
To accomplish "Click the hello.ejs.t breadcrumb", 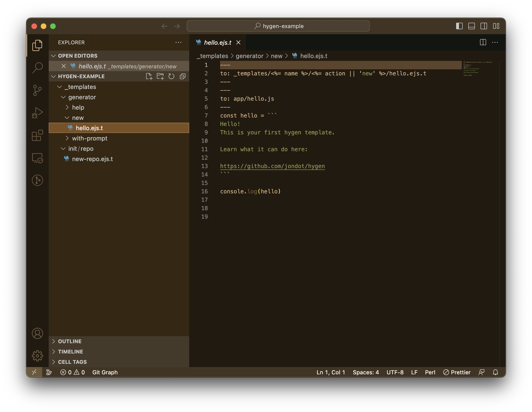I will [x=310, y=56].
